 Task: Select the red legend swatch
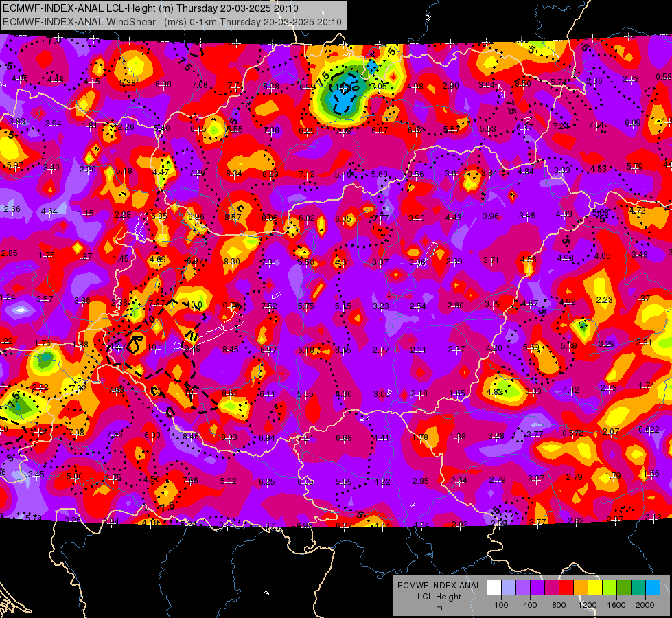[566, 588]
